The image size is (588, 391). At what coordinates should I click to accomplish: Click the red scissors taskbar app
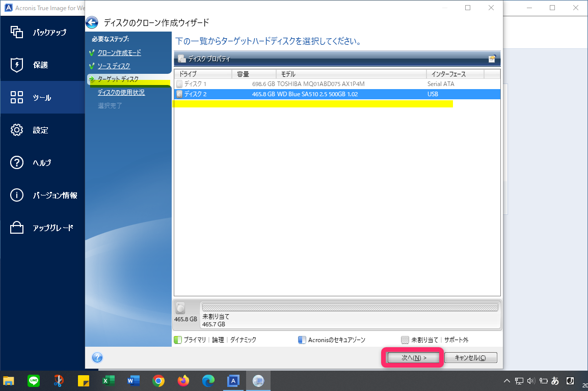[59, 381]
